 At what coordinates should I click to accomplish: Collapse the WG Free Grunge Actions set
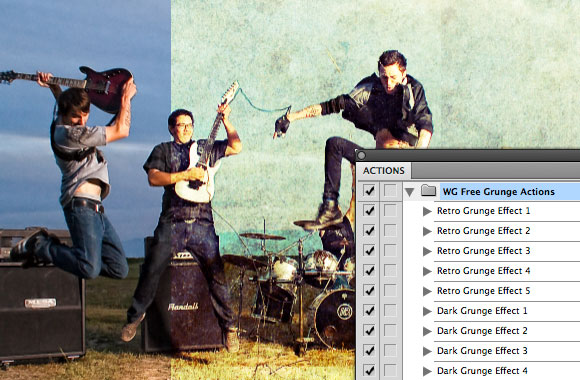click(x=409, y=192)
